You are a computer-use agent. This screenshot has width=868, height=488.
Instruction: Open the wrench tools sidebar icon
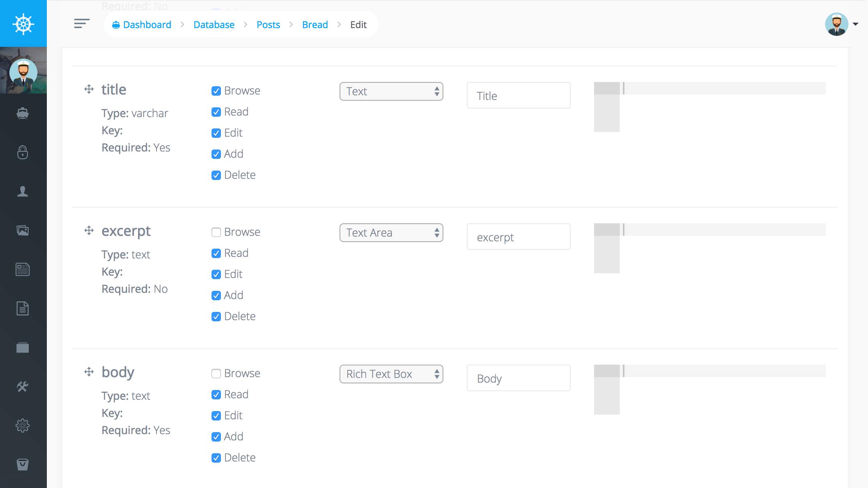click(x=23, y=386)
